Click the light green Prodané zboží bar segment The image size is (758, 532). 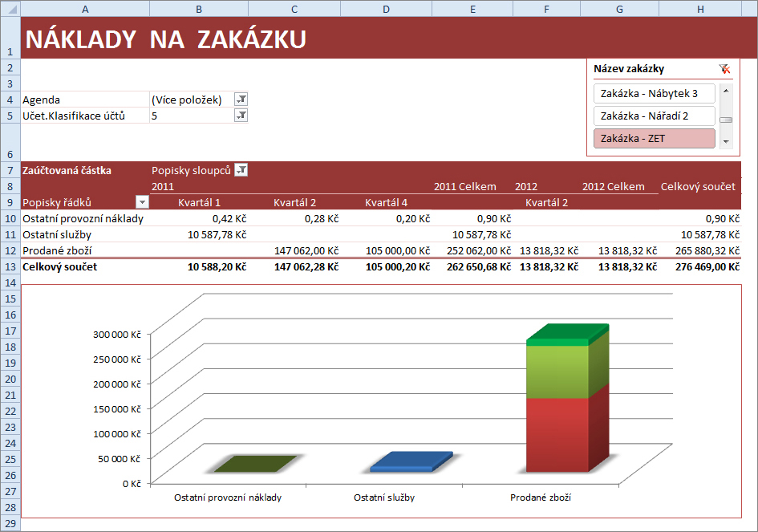tap(557, 371)
